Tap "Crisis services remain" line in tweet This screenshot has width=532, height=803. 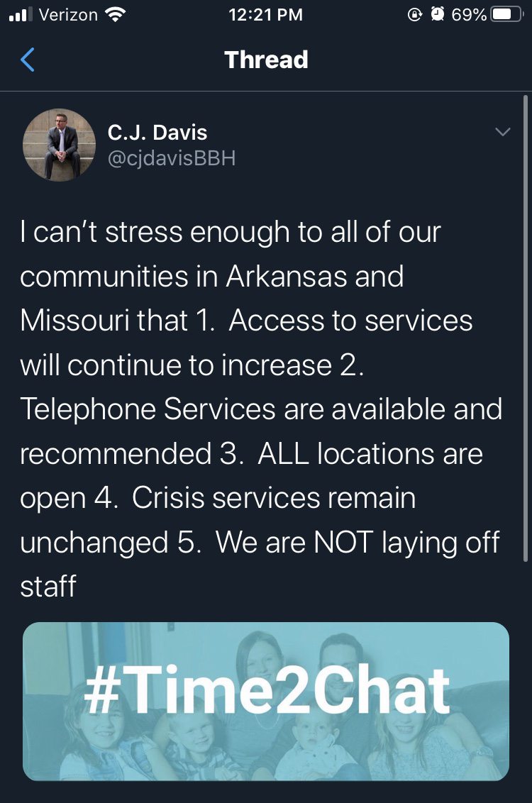click(x=273, y=498)
